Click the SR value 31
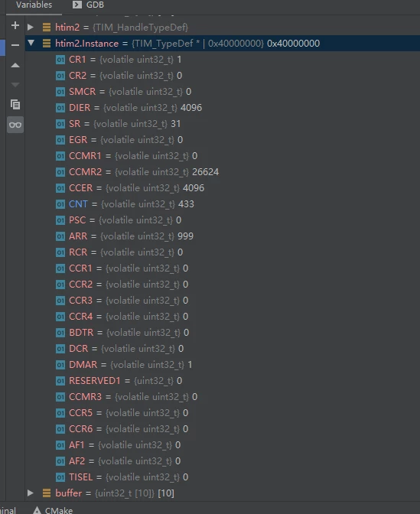The height and width of the screenshot is (514, 420). pyautogui.click(x=176, y=124)
